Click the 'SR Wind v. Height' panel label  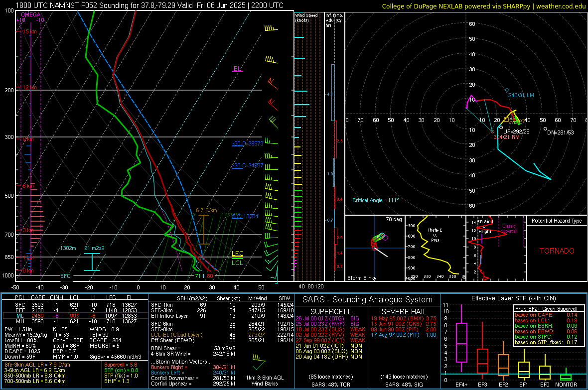485,227
